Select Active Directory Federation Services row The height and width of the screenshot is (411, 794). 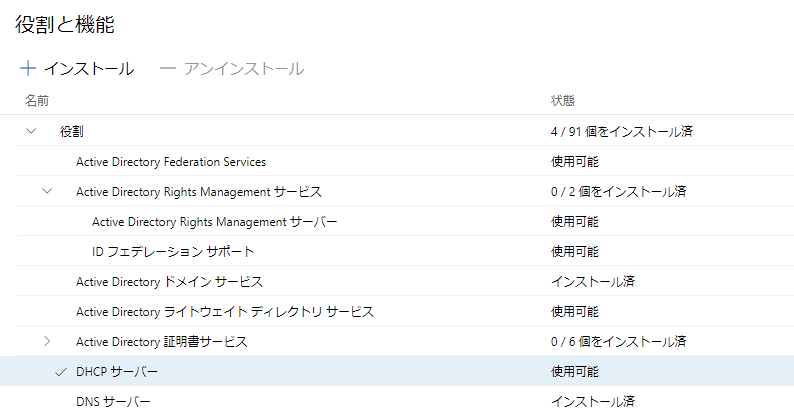[405, 161]
